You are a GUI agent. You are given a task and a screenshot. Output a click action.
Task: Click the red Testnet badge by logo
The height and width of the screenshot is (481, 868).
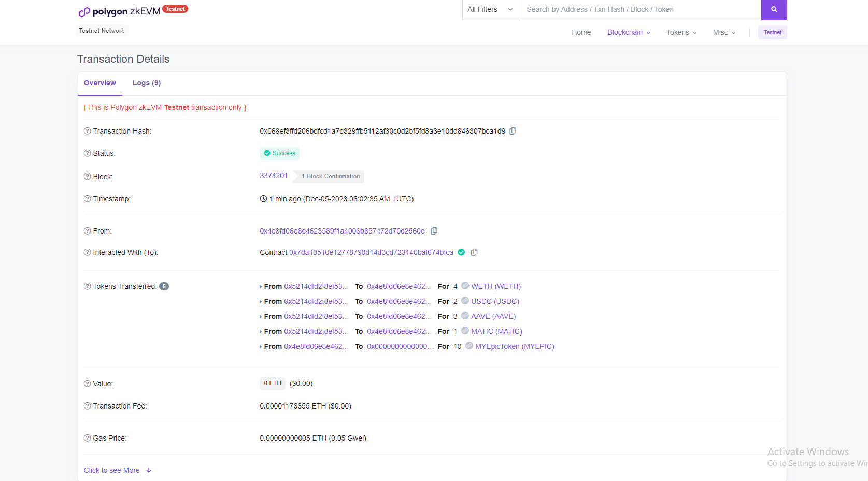[x=175, y=9]
